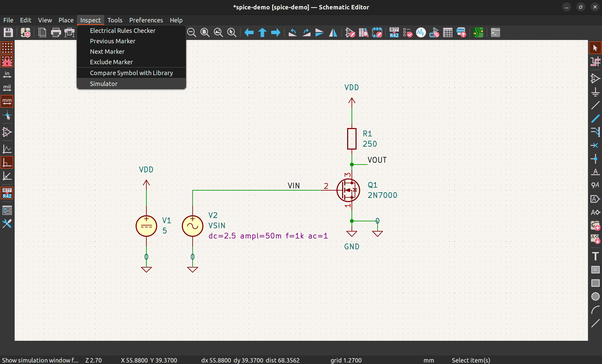The height and width of the screenshot is (364, 602).
Task: Click the Print icon
Action: point(56,32)
